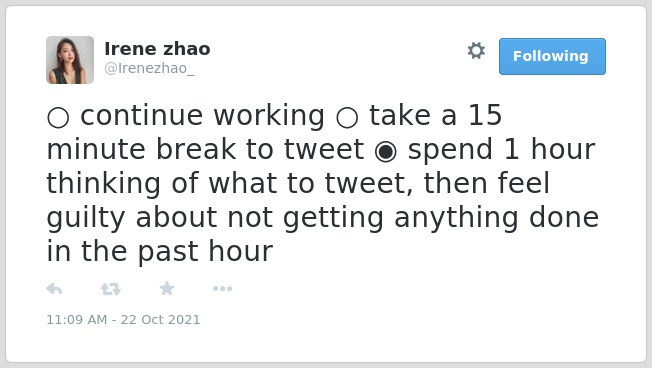The height and width of the screenshot is (368, 652).
Task: Select the empty circle before take a 15
Action: tap(347, 118)
